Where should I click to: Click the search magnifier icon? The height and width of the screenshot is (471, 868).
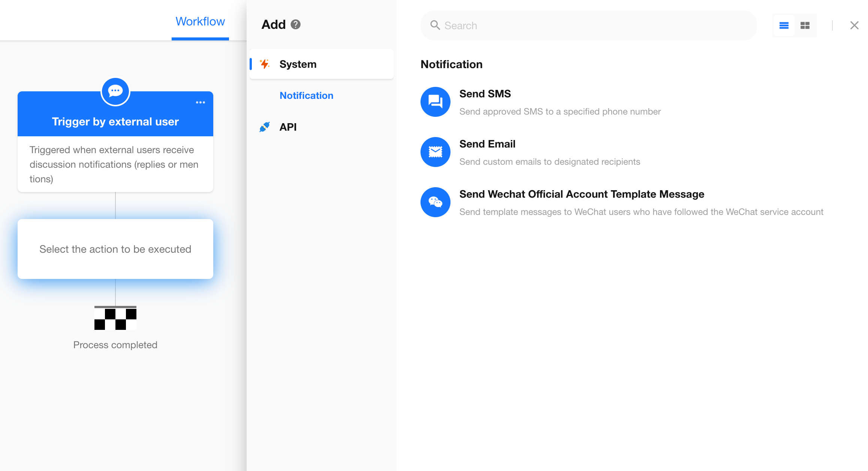coord(435,25)
